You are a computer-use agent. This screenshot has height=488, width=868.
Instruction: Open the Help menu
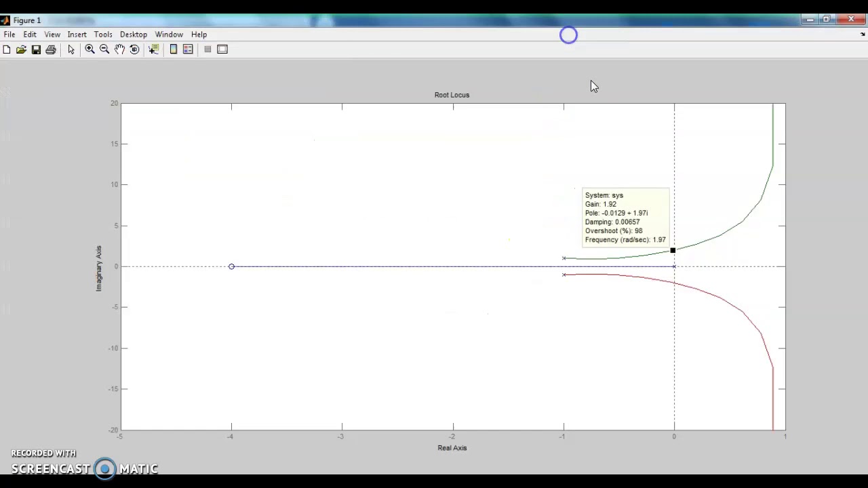click(x=199, y=35)
